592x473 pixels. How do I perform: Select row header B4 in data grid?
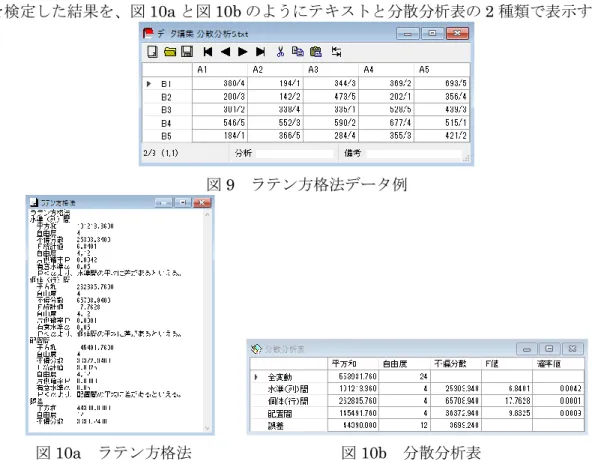click(x=167, y=123)
